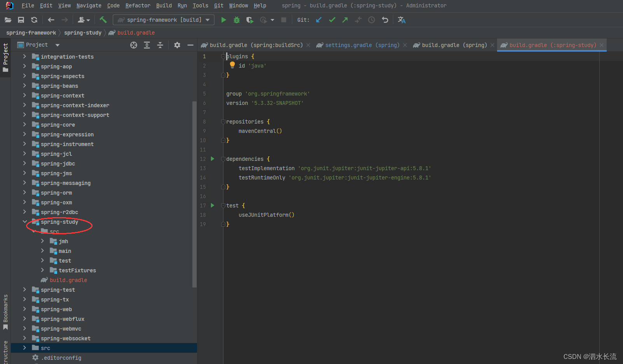Run dependencies block gutter arrow on line 12
Image resolution: width=623 pixels, height=364 pixels.
pos(213,158)
